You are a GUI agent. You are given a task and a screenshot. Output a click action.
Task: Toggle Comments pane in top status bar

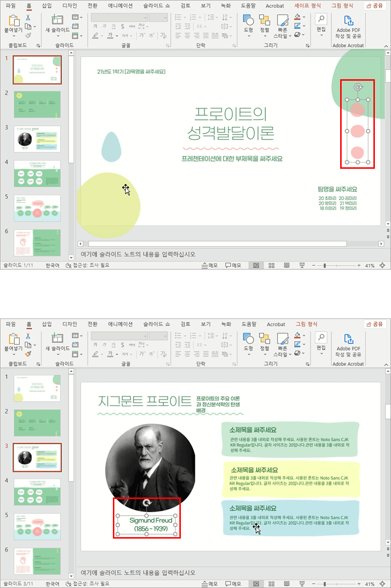233,265
